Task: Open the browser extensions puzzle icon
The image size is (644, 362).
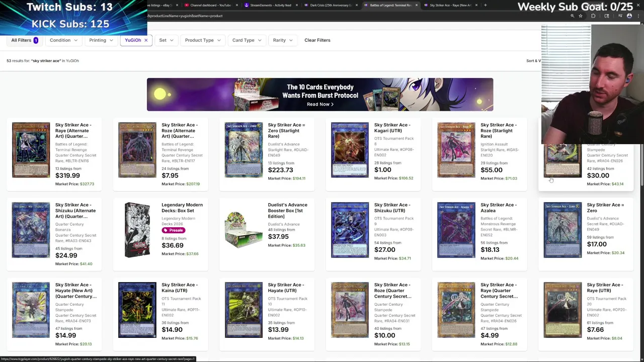Action: pyautogui.click(x=593, y=16)
